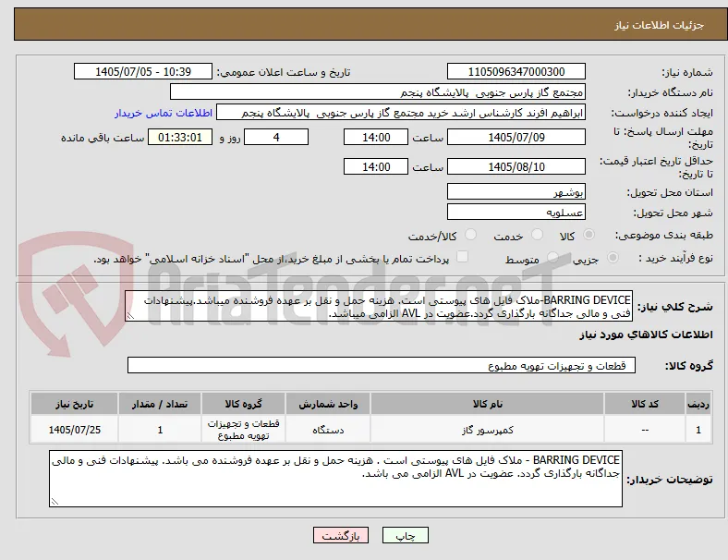Click the جزئیات اطلاعات نیاز page header

tap(660, 25)
